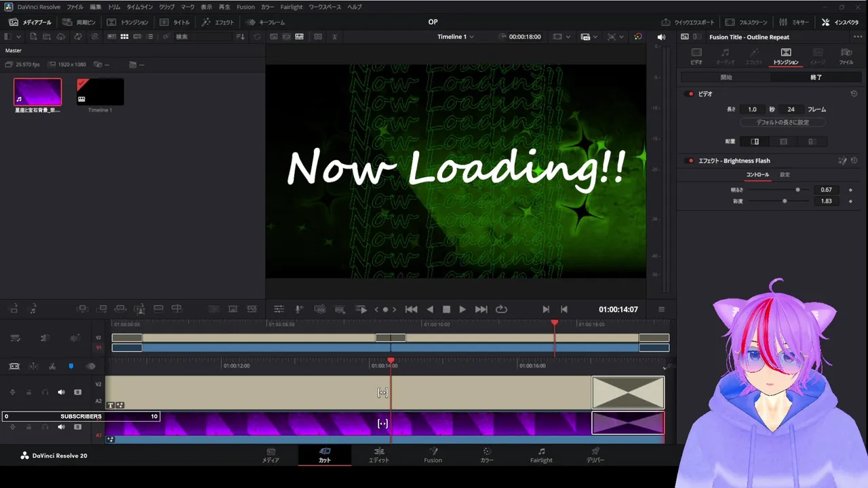This screenshot has height=488, width=868.
Task: Open timeline options hamburger menu
Action: [x=661, y=309]
